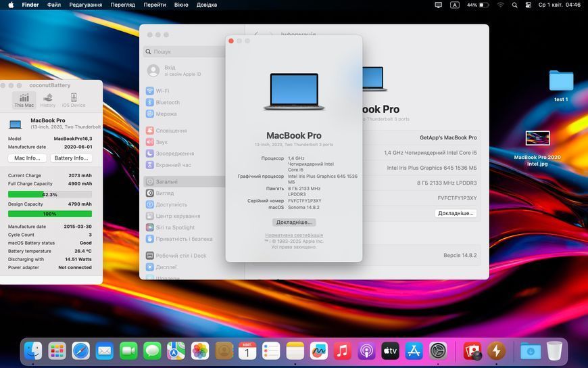The height and width of the screenshot is (368, 588).
Task: Click the 42.3% charge bar
Action: tap(50, 194)
